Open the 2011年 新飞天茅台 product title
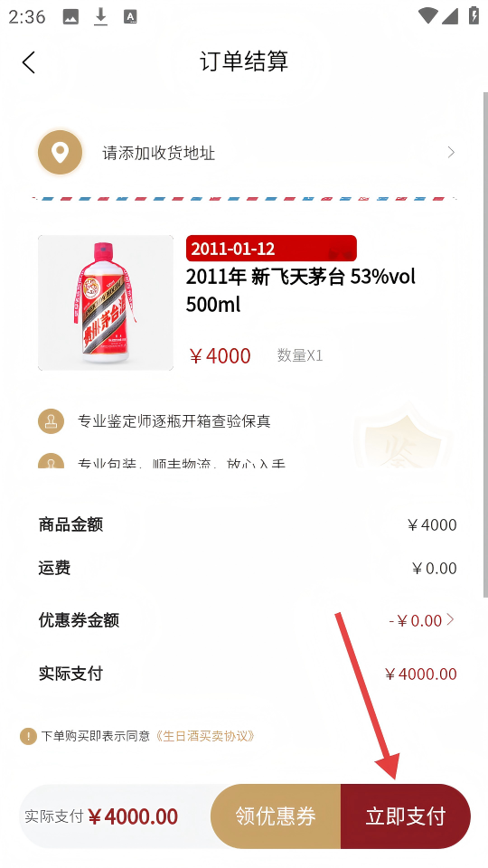The height and width of the screenshot is (868, 488). tap(300, 290)
